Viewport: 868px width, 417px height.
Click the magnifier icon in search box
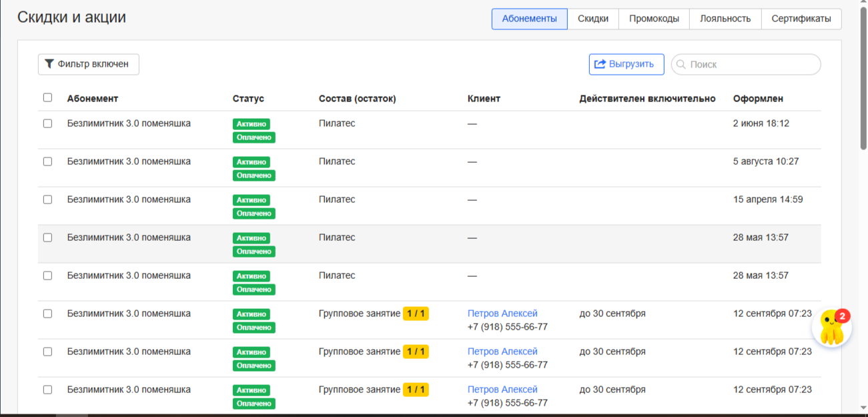tap(681, 65)
